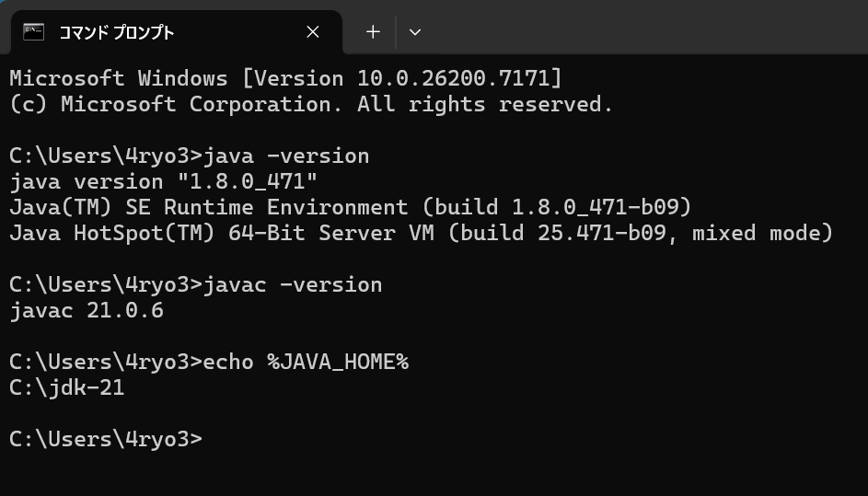Click the "echo %JAVA_HOME%" command
This screenshot has height=496, width=868.
(306, 362)
